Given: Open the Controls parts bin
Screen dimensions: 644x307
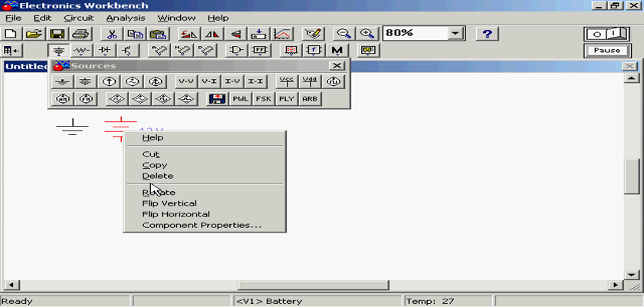Looking at the screenshot, I should tap(314, 51).
